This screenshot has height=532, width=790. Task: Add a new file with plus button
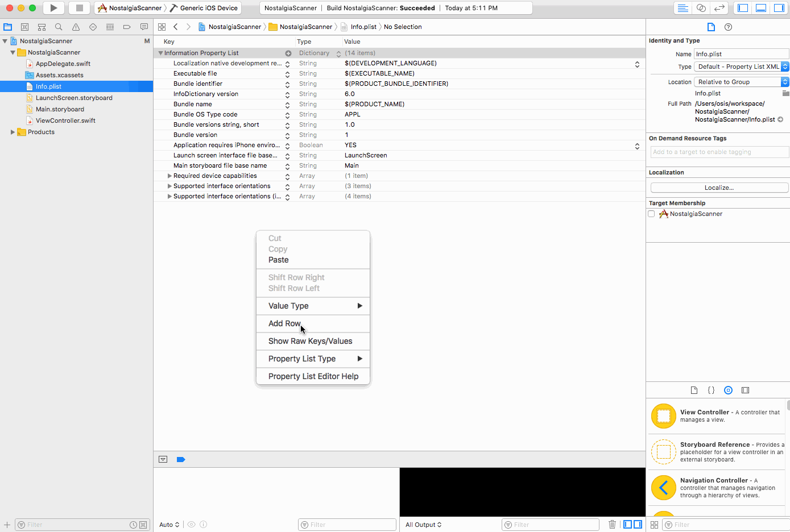pos(7,525)
